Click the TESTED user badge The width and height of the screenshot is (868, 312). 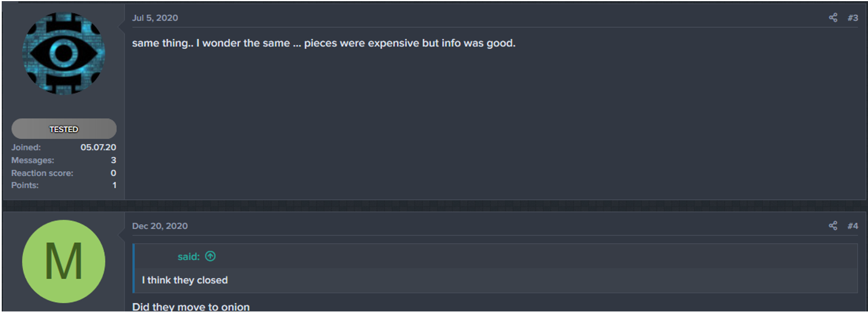[x=64, y=129]
